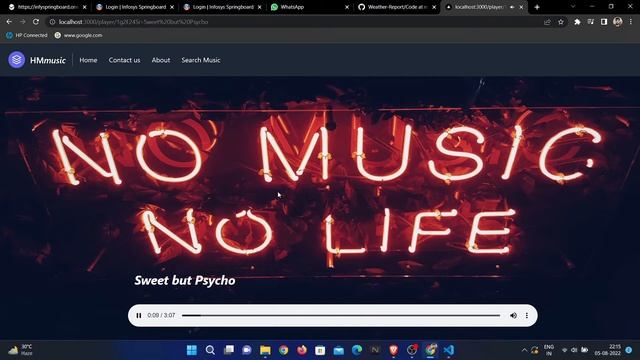Toggle the browser side panel

604,22
